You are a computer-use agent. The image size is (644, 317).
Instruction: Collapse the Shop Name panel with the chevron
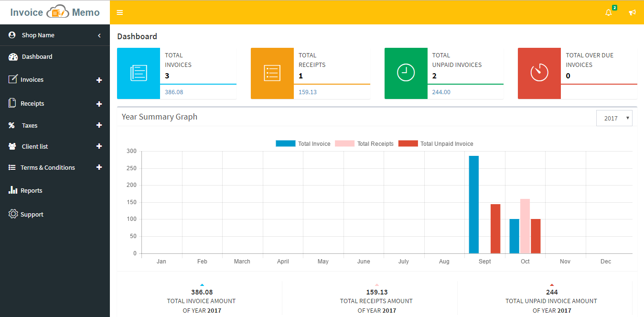click(99, 35)
